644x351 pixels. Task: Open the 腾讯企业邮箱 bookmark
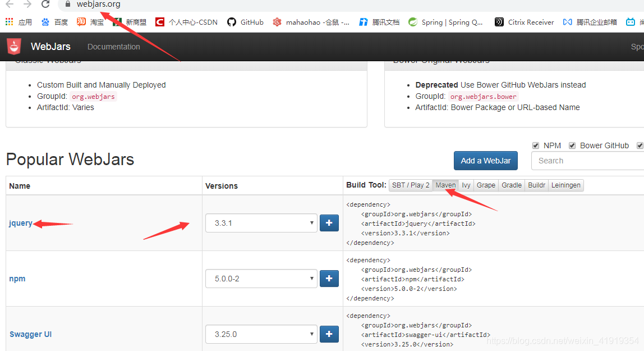(x=590, y=22)
